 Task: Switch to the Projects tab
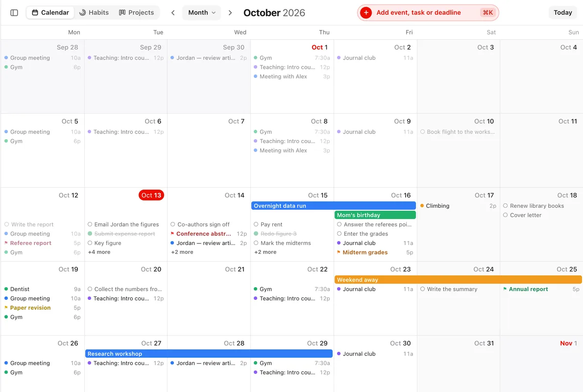point(136,13)
